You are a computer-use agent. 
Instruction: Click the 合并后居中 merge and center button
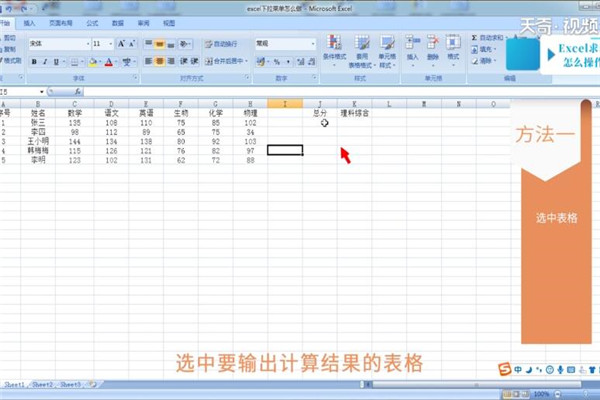(x=226, y=61)
